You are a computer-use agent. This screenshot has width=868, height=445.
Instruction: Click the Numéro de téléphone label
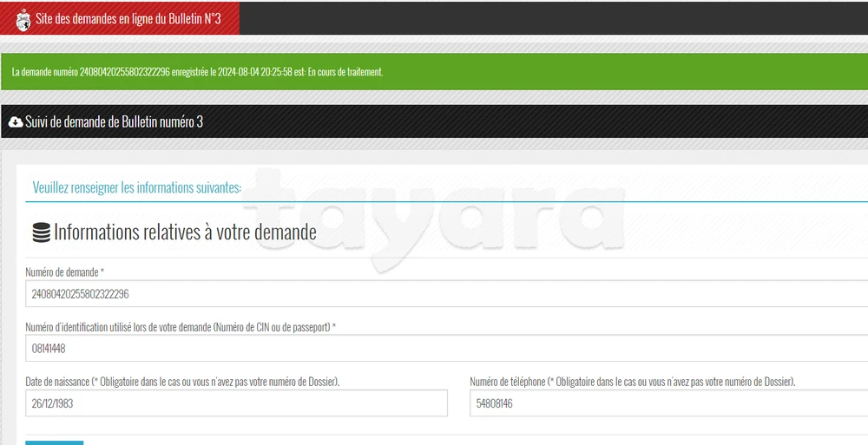pyautogui.click(x=632, y=382)
